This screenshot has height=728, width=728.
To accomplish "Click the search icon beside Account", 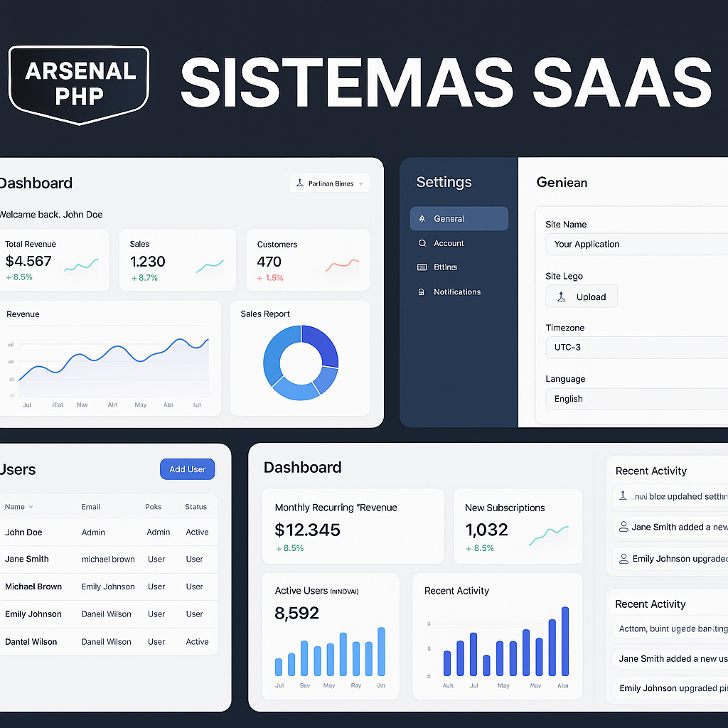I will click(422, 243).
